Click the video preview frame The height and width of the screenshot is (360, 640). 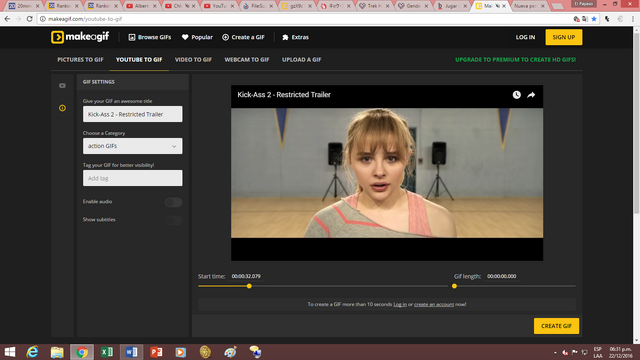pos(387,173)
